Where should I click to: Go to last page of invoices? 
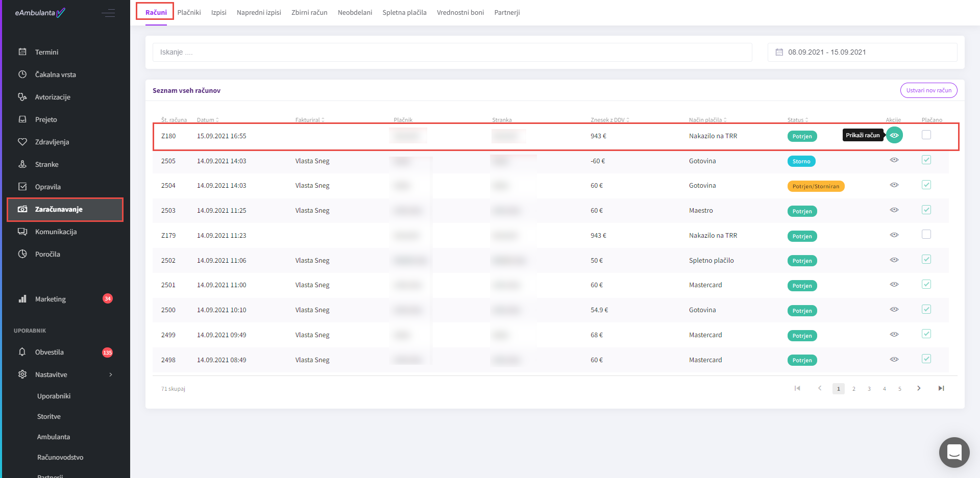click(941, 389)
